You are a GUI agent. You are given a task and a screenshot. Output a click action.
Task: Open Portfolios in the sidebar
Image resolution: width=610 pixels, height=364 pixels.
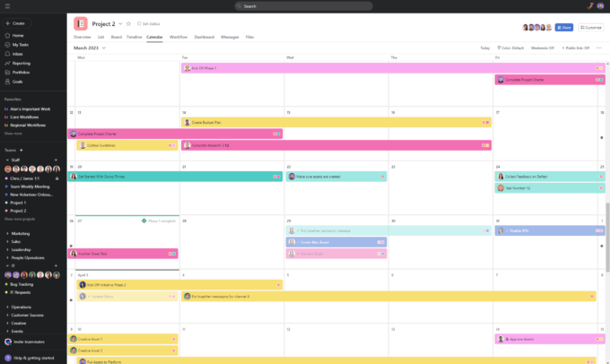(x=21, y=73)
